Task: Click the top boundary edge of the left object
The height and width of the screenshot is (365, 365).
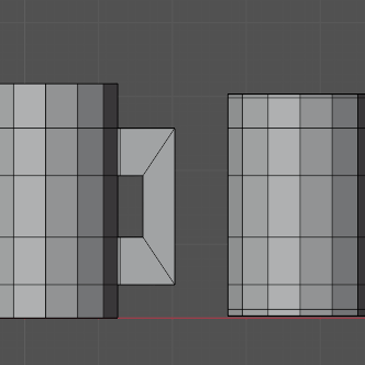Action: tap(59, 84)
